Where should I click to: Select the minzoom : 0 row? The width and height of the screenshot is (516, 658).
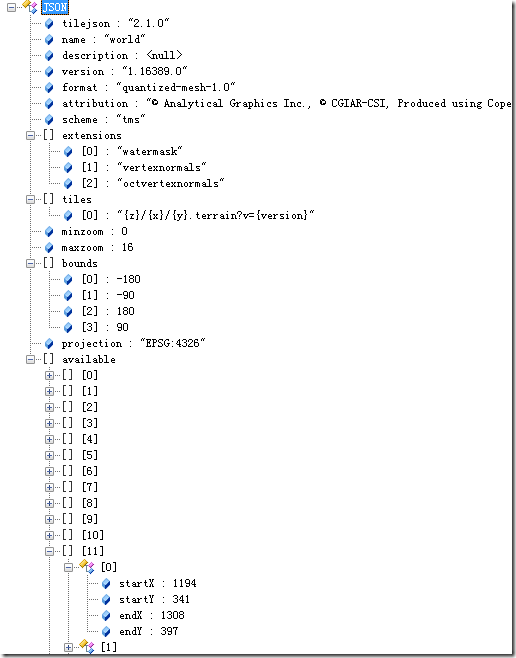[x=94, y=231]
